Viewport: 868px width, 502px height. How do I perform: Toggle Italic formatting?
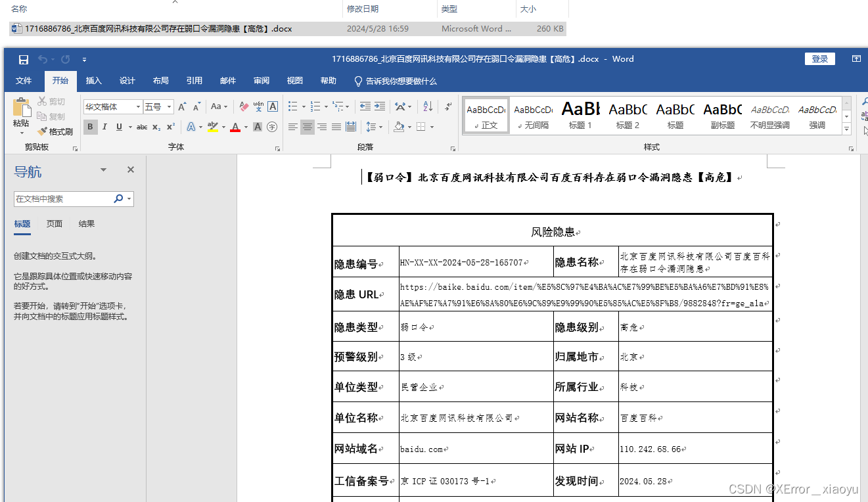(x=104, y=127)
